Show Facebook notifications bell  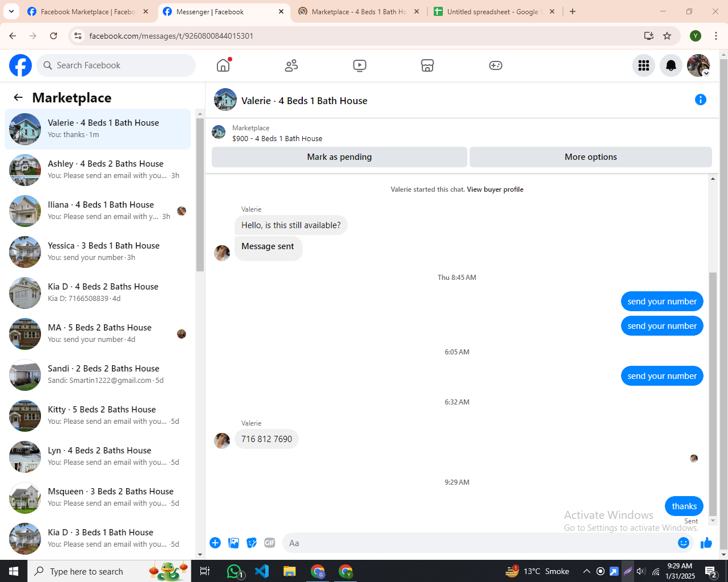coord(671,65)
